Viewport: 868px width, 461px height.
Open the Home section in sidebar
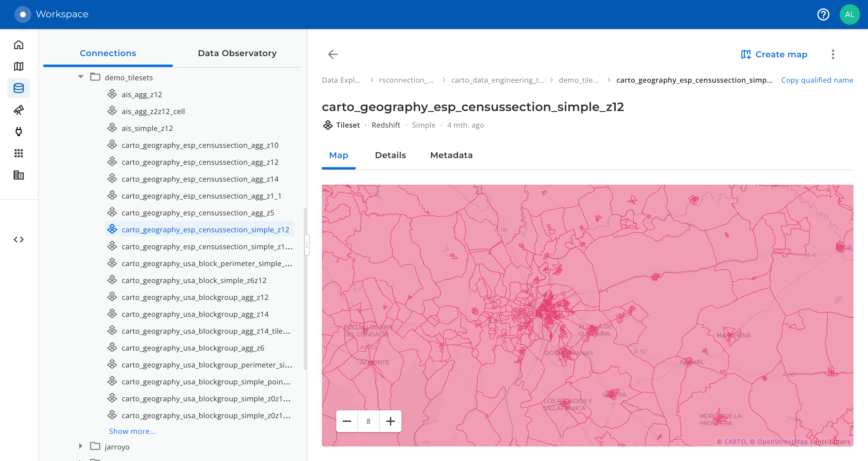(18, 45)
